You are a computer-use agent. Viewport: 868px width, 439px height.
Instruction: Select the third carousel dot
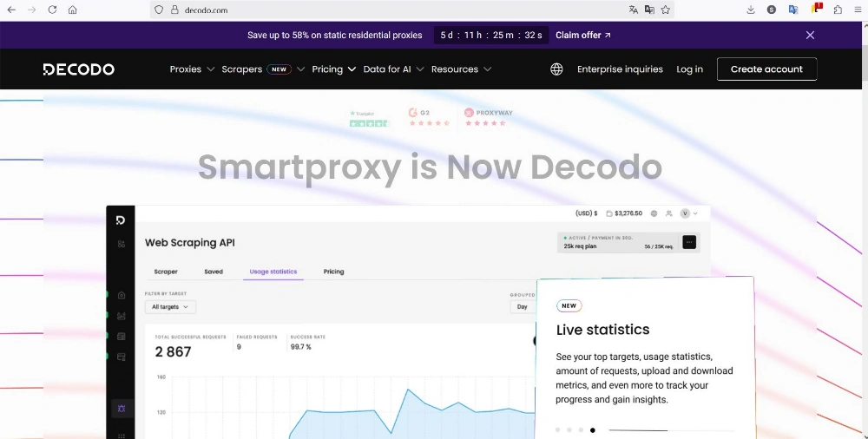pos(581,430)
